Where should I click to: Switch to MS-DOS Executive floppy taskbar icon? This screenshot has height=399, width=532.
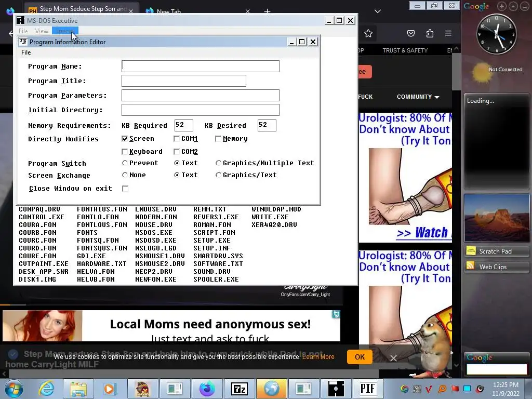(336, 389)
